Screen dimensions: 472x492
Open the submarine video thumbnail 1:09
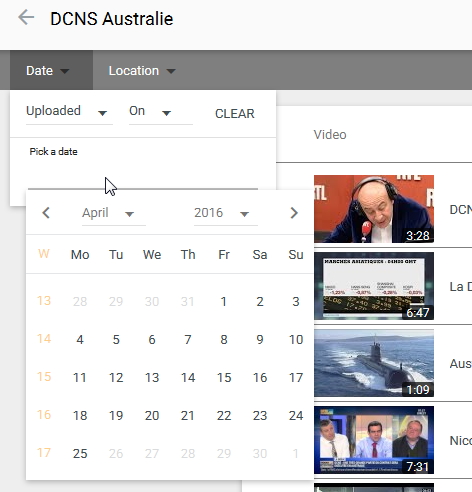click(x=374, y=363)
